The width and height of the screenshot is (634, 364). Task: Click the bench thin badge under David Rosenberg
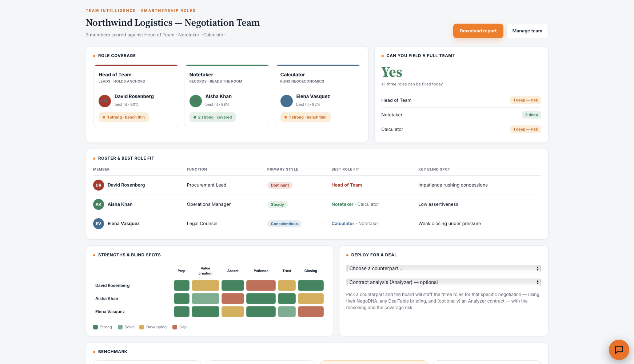pos(124,117)
